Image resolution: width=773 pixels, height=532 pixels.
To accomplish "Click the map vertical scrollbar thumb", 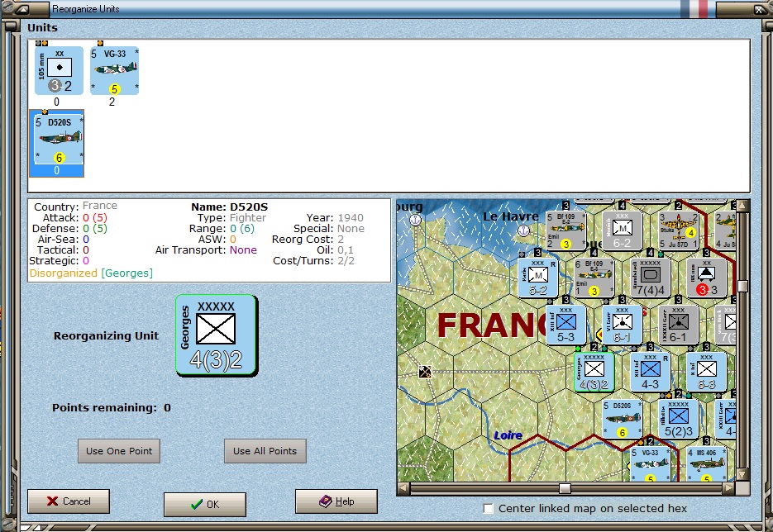I will click(742, 286).
